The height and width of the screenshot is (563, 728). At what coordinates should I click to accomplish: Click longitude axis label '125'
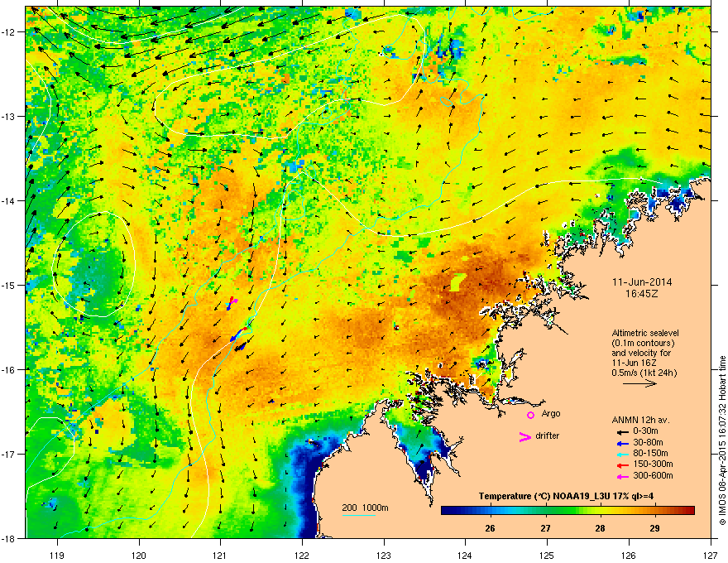click(547, 555)
